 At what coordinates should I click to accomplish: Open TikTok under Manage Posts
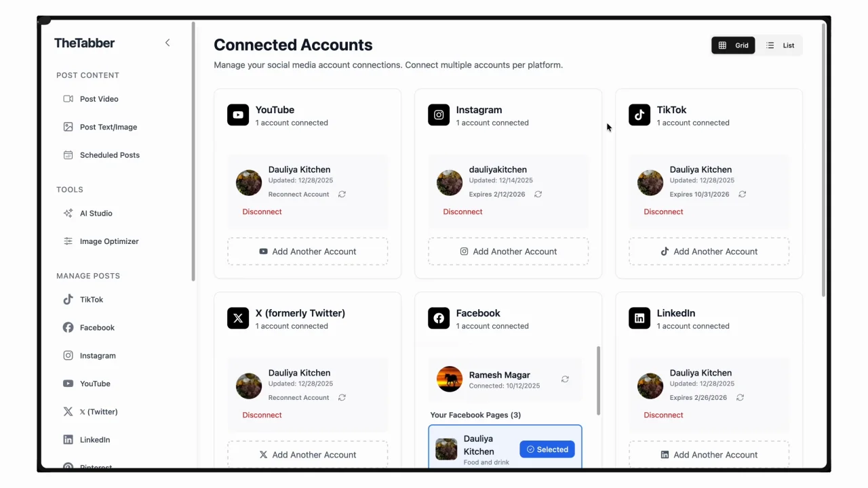91,300
